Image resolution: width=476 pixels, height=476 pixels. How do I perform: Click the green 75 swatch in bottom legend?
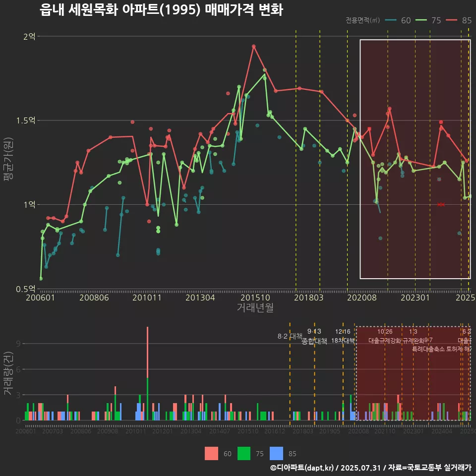[x=244, y=454]
